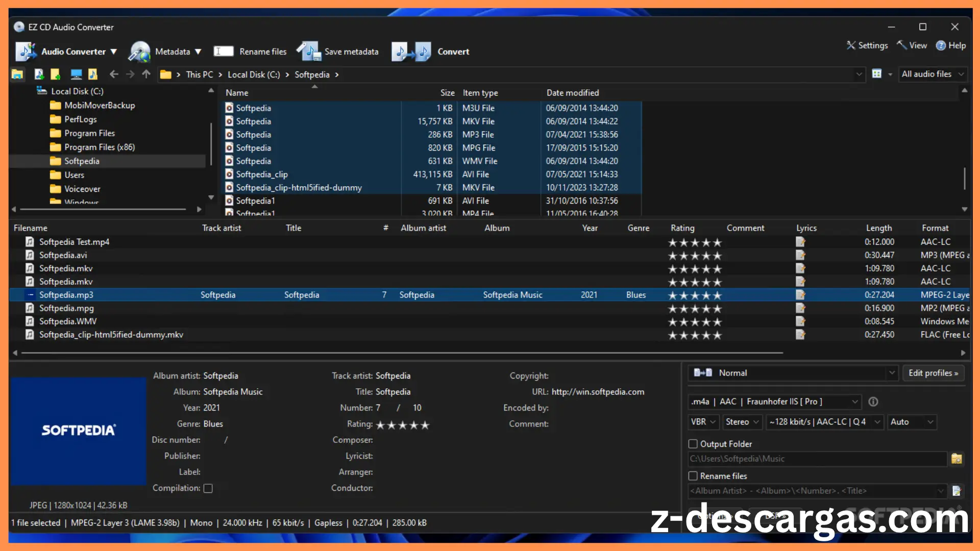The image size is (980, 551).
Task: Select the Softpedia_clip-html5ified-dummy.mkv track
Action: pyautogui.click(x=111, y=335)
